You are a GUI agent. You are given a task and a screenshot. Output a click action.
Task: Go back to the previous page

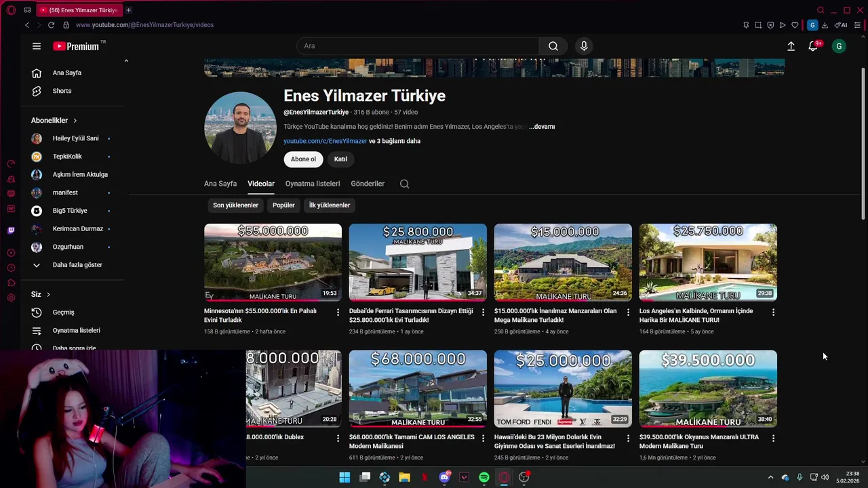(27, 25)
